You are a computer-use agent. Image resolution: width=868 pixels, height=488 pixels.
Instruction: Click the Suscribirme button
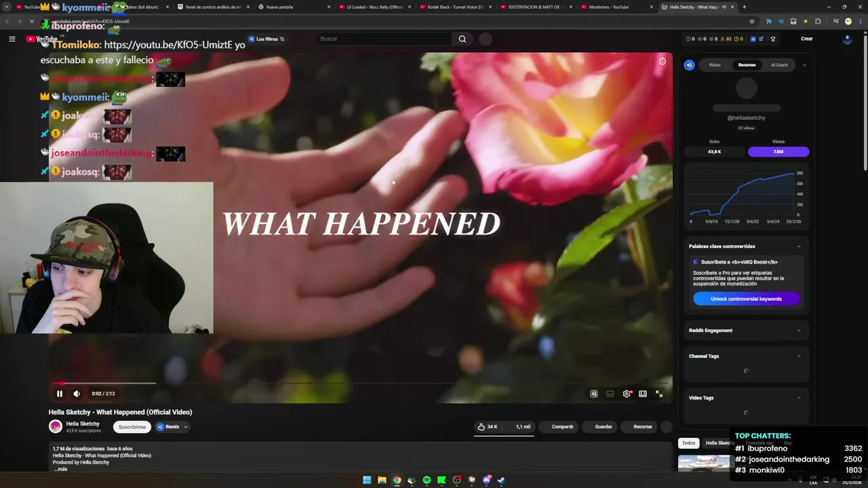pos(132,427)
